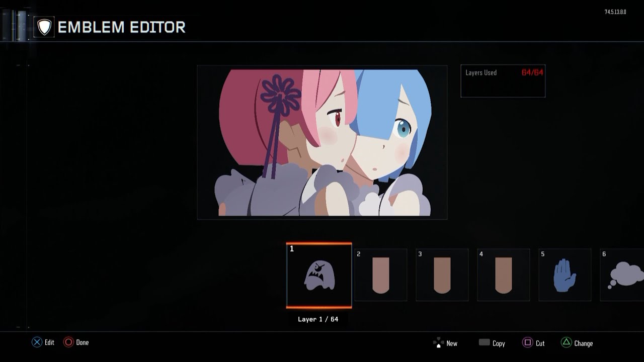Click the Copy label
This screenshot has height=362, width=644.
499,343
